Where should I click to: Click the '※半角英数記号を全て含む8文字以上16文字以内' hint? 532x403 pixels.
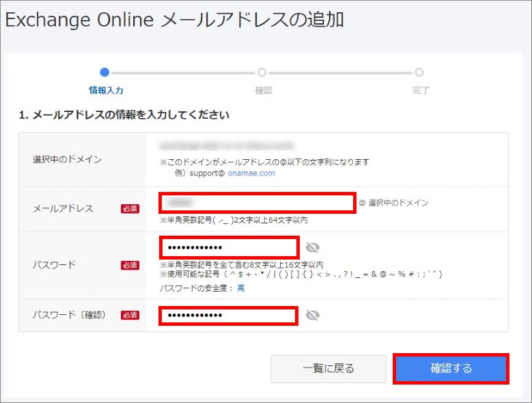(x=242, y=264)
